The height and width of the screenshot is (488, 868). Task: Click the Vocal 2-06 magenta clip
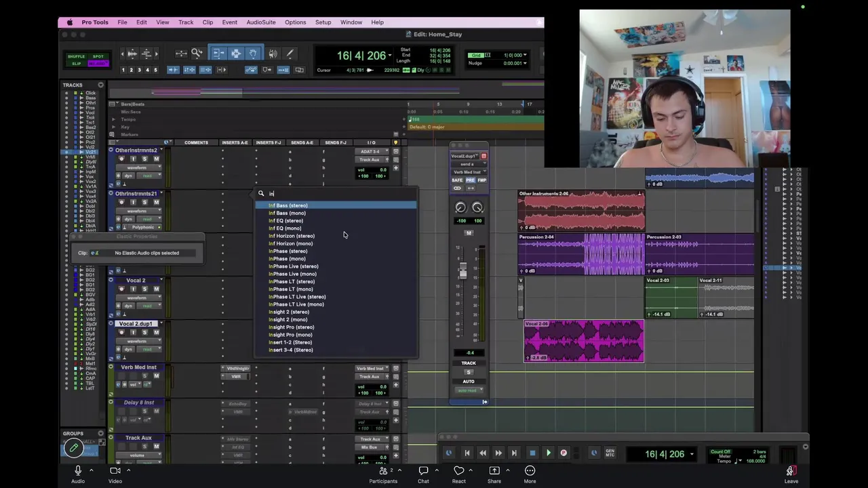coord(583,341)
